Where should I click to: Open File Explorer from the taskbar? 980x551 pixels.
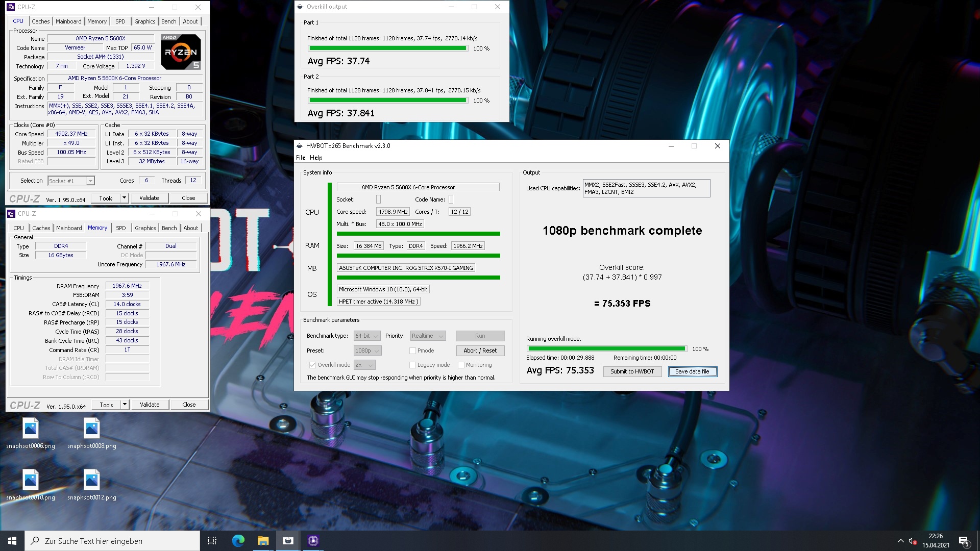pos(263,541)
